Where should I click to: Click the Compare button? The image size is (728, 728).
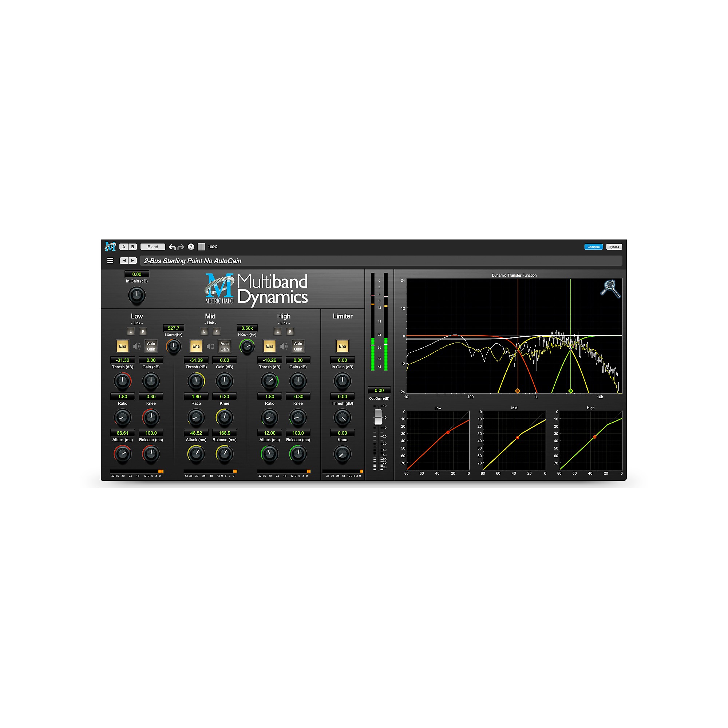pyautogui.click(x=593, y=247)
